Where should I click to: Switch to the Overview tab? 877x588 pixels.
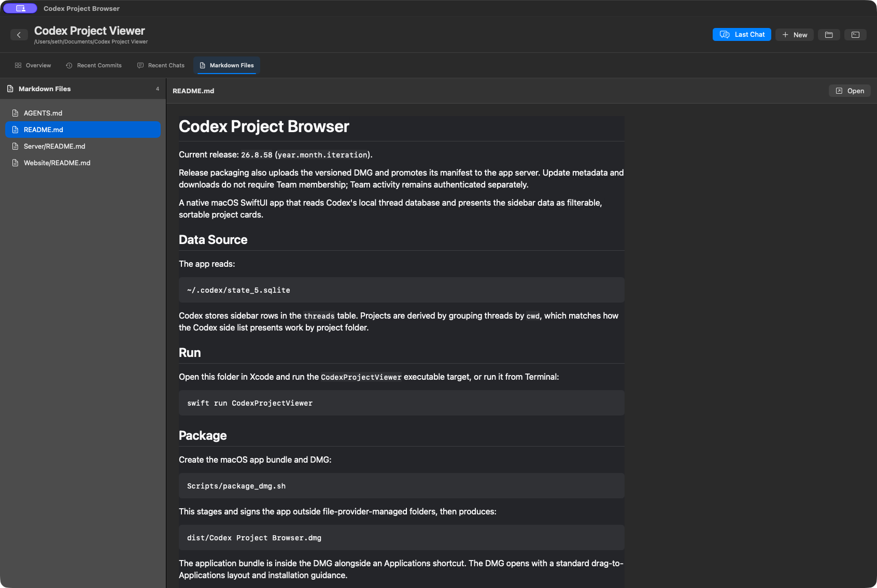pyautogui.click(x=33, y=65)
